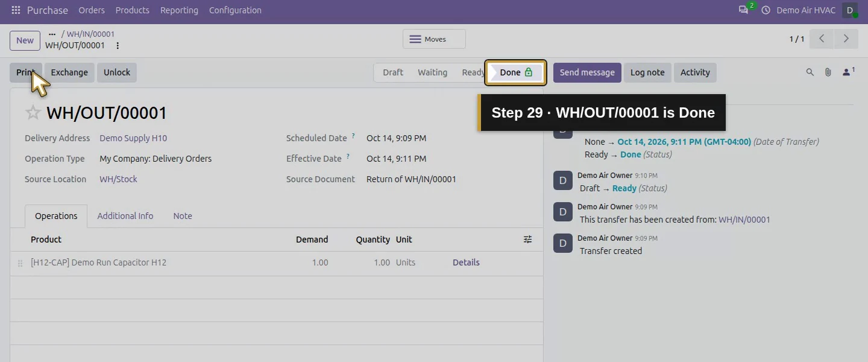Select the Waiting status stage
Screen dimensions: 868x362
pos(432,72)
